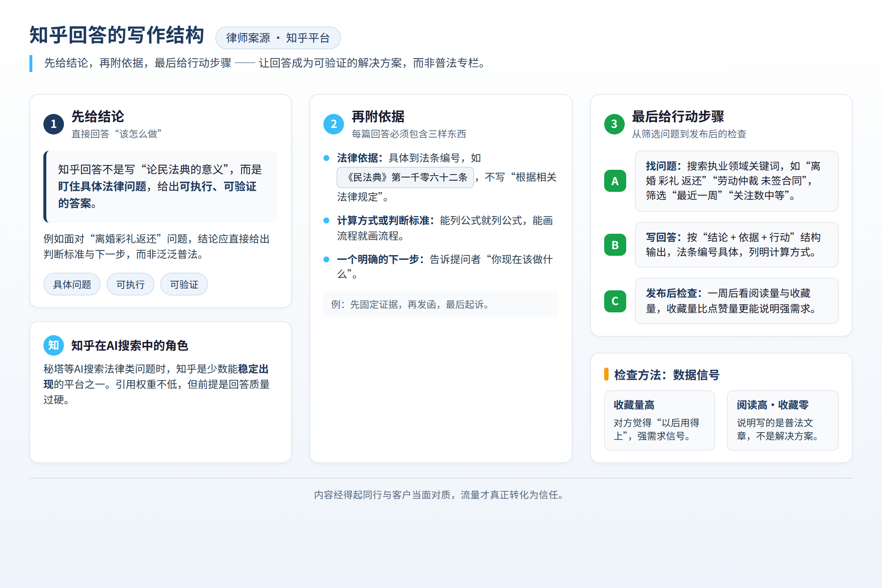Image resolution: width=882 pixels, height=588 pixels.
Task: Click the green A step badge
Action: pyautogui.click(x=615, y=181)
